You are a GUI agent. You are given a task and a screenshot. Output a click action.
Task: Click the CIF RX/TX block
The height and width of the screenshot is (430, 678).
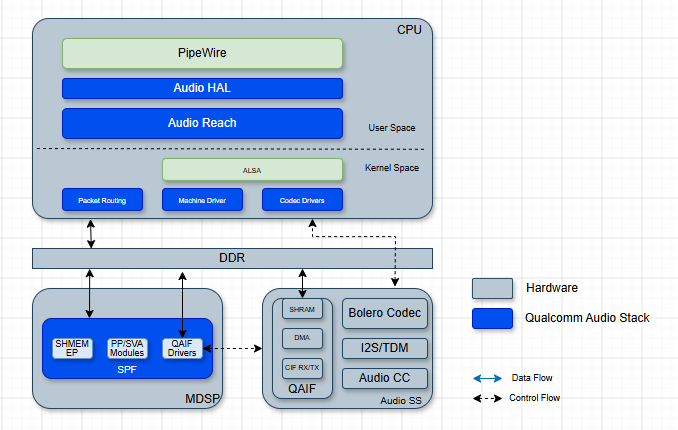pos(302,368)
